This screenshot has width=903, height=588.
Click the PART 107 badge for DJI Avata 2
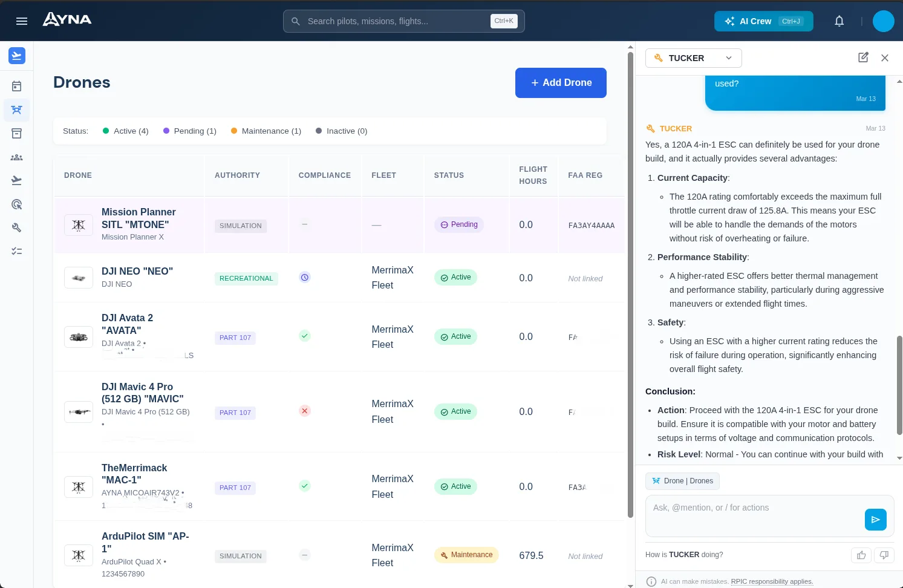coord(235,338)
